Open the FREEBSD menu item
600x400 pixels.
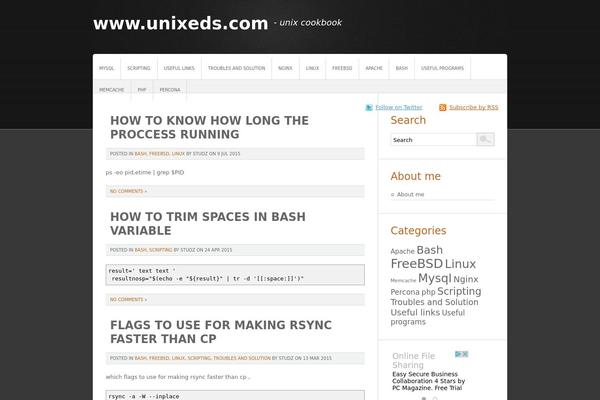coord(342,68)
